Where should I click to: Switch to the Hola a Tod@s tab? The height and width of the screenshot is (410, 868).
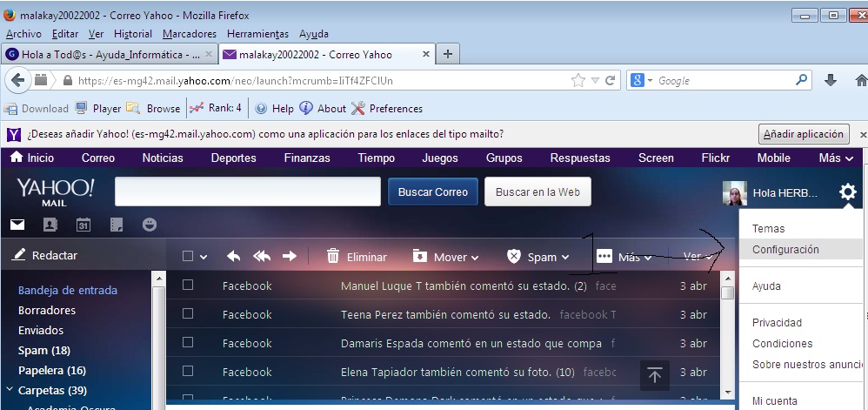[110, 54]
